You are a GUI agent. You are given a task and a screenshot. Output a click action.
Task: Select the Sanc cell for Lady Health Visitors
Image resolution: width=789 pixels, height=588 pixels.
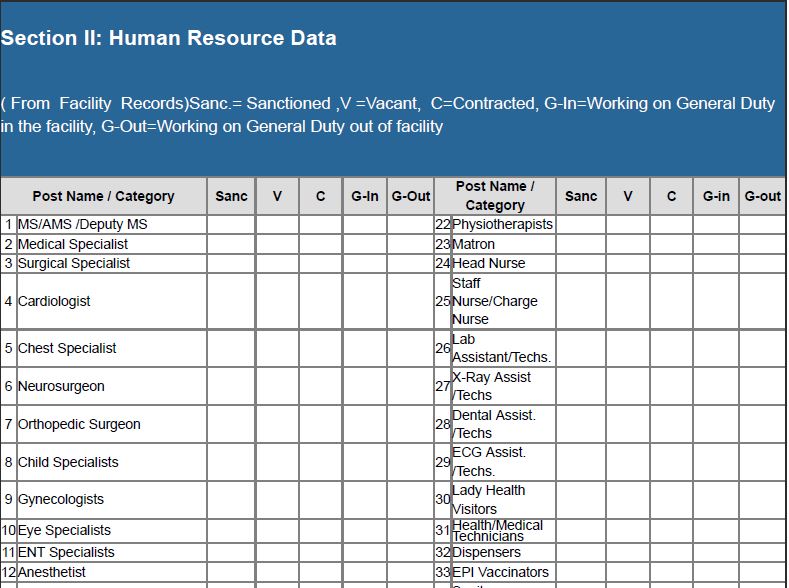(x=581, y=499)
